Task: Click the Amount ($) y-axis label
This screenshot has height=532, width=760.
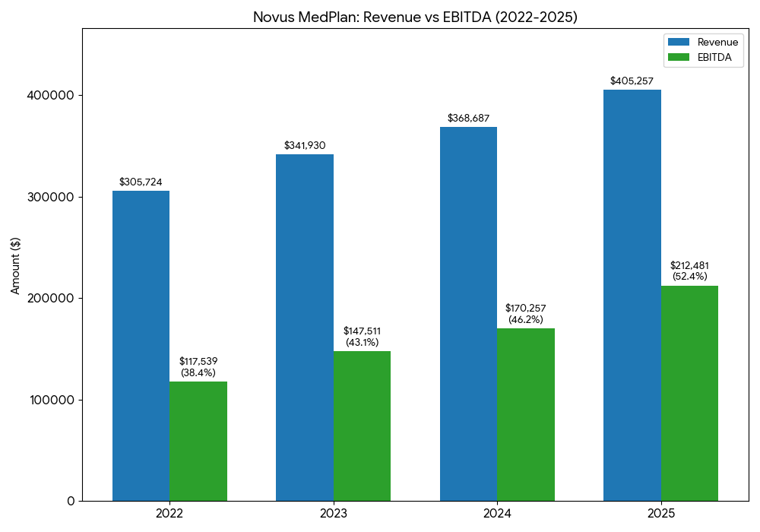Action: pos(15,265)
